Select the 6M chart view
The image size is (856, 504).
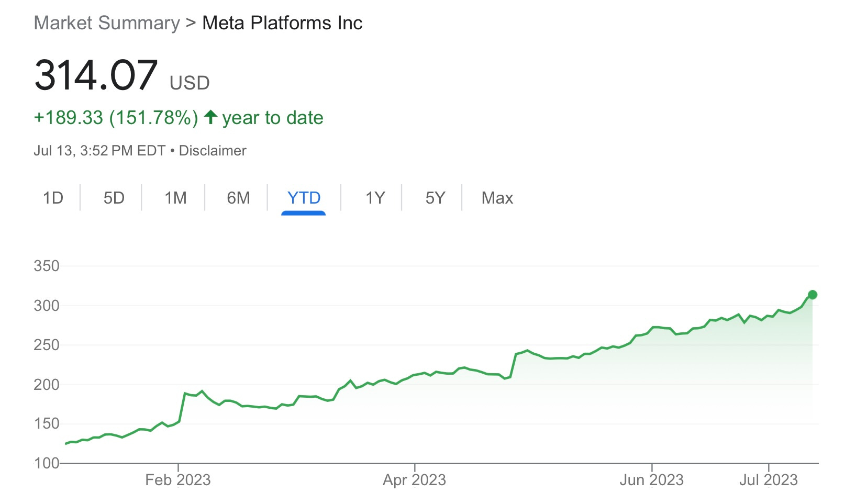coord(238,198)
